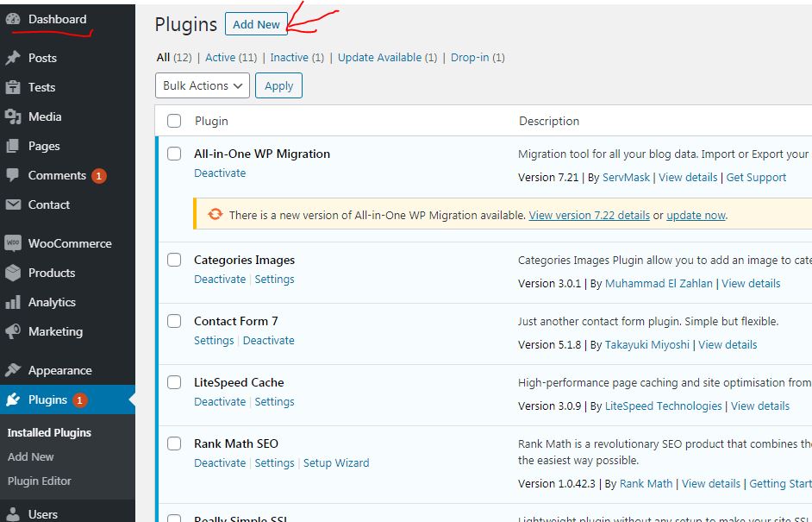Screen dimensions: 812x522
Task: Click the Users person icon
Action: pyautogui.click(x=13, y=514)
